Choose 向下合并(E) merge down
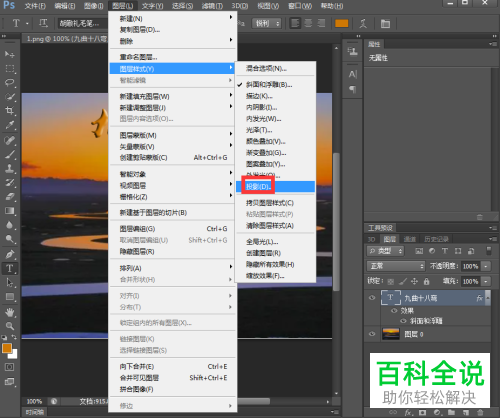The height and width of the screenshot is (418, 500). click(x=173, y=366)
